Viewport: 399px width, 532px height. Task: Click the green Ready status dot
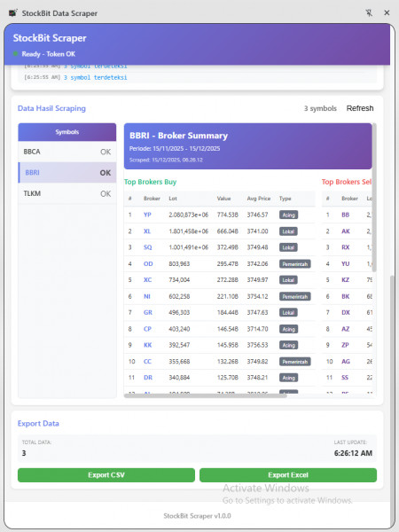pyautogui.click(x=15, y=53)
